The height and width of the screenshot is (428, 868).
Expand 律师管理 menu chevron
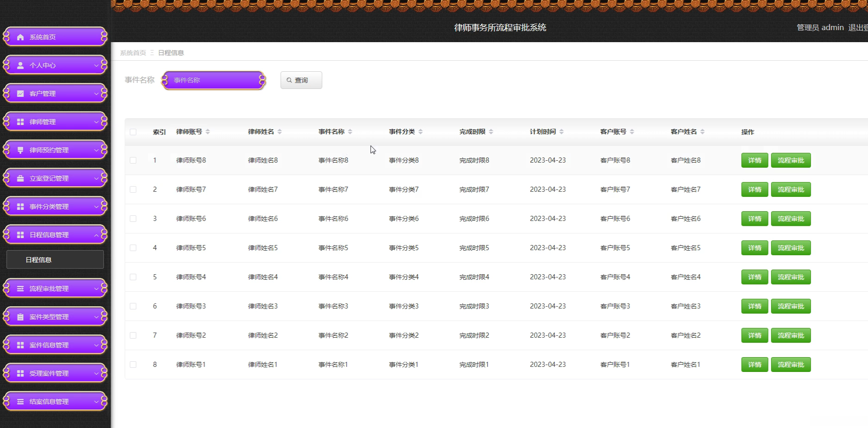[96, 122]
